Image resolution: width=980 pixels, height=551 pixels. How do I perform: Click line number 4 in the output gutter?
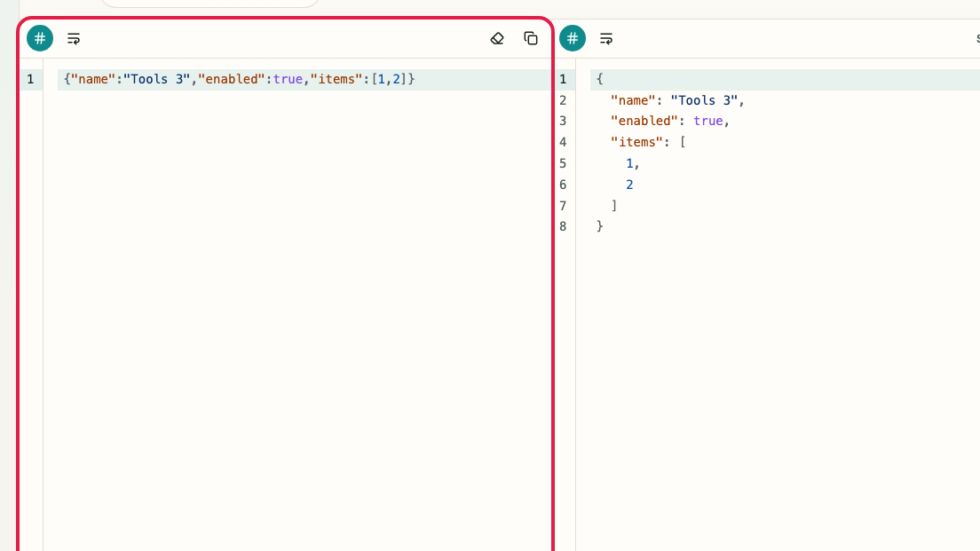[563, 143]
